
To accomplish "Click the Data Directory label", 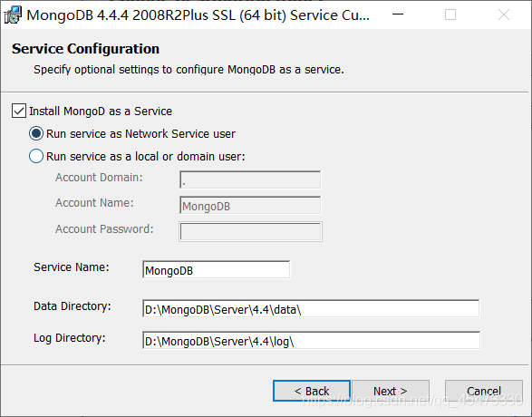I will [x=73, y=306].
